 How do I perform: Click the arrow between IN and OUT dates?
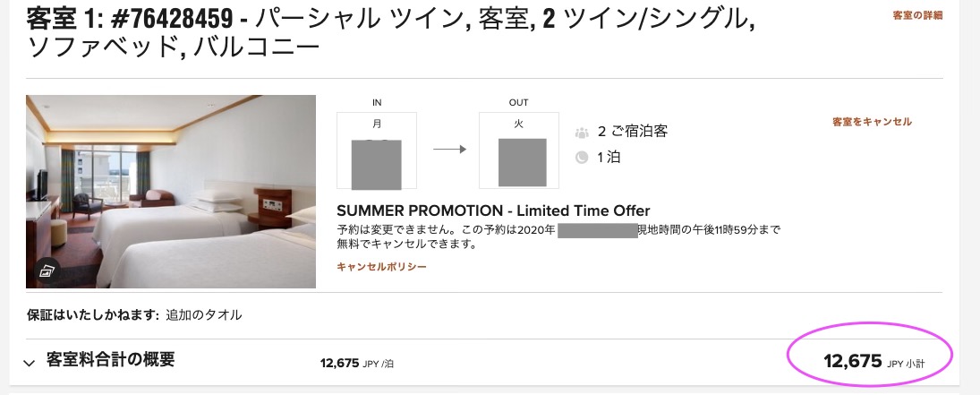(449, 150)
